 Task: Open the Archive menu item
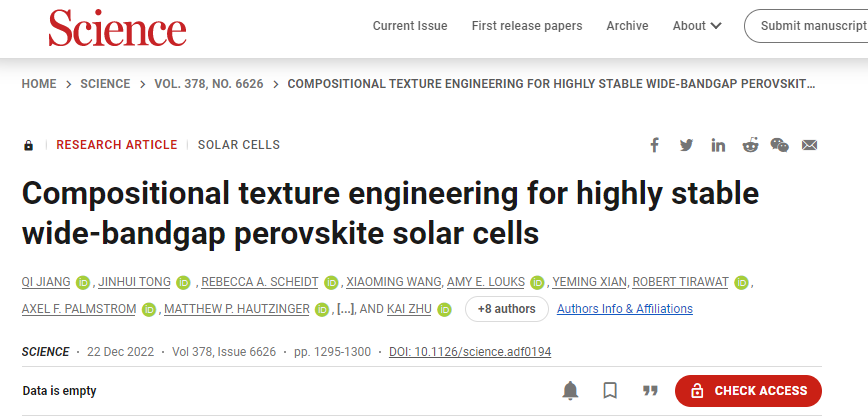pos(627,26)
